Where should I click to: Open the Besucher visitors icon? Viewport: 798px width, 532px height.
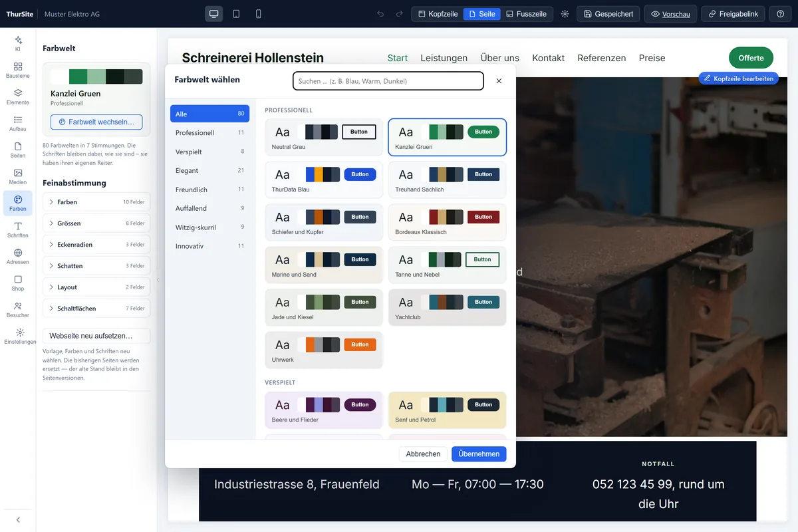coord(18,309)
